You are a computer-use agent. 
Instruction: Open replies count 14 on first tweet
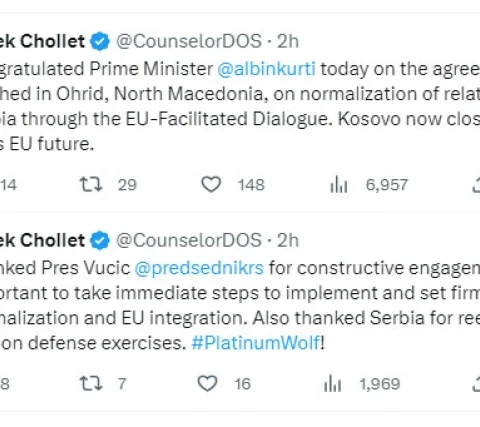[x=8, y=185]
